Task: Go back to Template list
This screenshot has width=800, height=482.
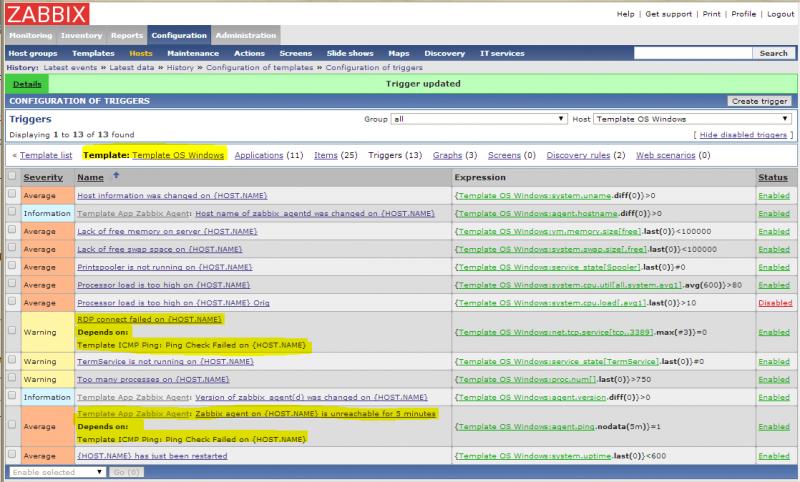Action: point(46,155)
